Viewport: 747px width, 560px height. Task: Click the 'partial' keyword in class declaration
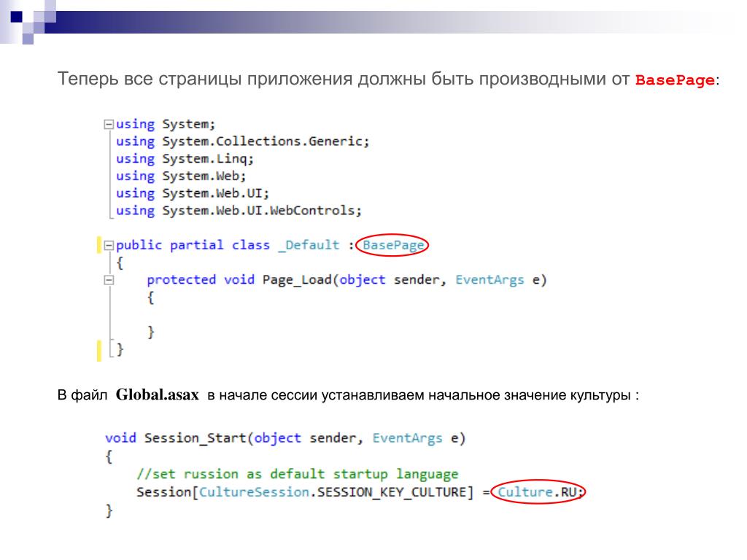coord(196,245)
